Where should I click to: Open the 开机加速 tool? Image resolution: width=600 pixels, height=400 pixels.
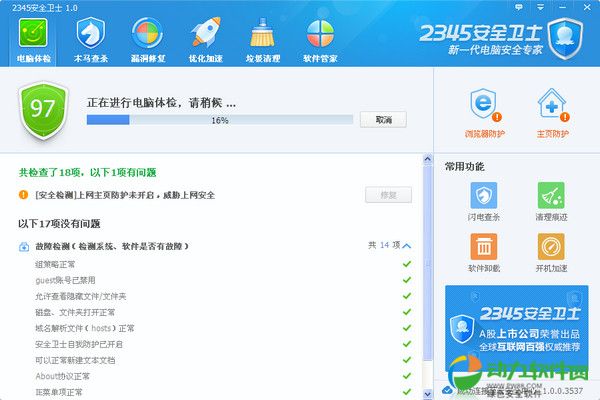[x=552, y=252]
